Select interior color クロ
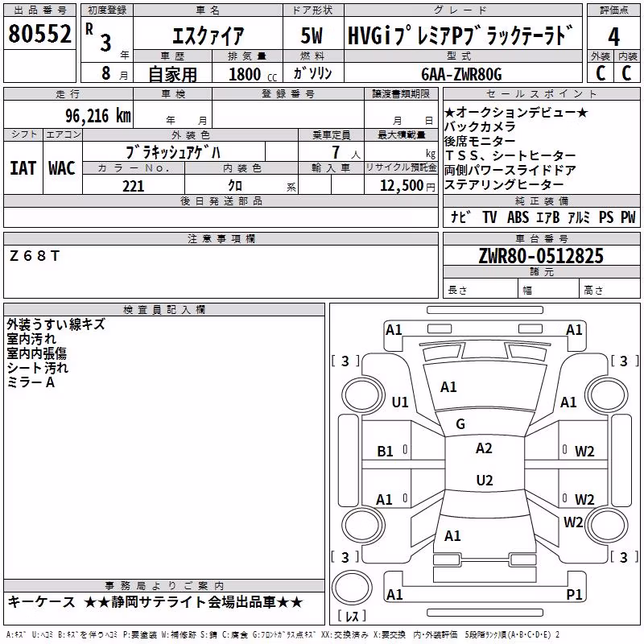 pyautogui.click(x=235, y=186)
